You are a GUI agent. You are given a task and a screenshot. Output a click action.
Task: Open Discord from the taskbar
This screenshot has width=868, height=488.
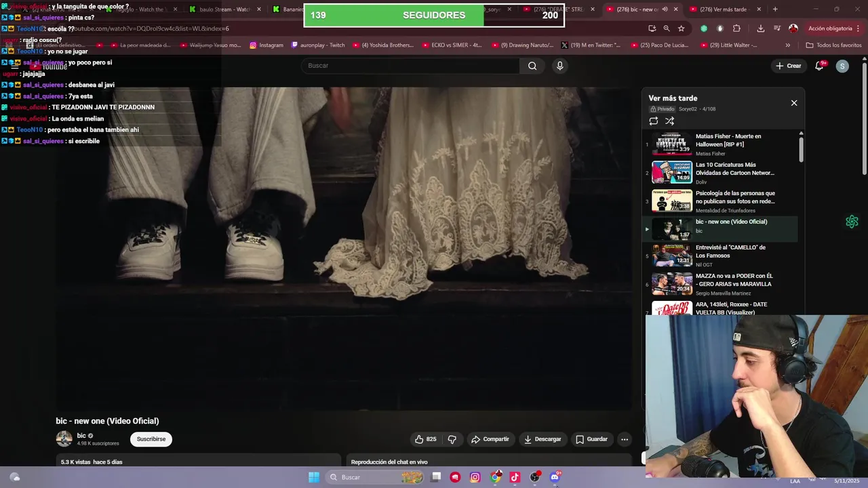(555, 477)
